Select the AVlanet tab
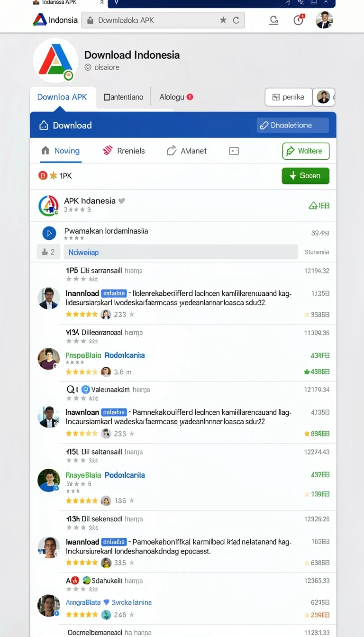Screen dimensions: 364x637 187,151
